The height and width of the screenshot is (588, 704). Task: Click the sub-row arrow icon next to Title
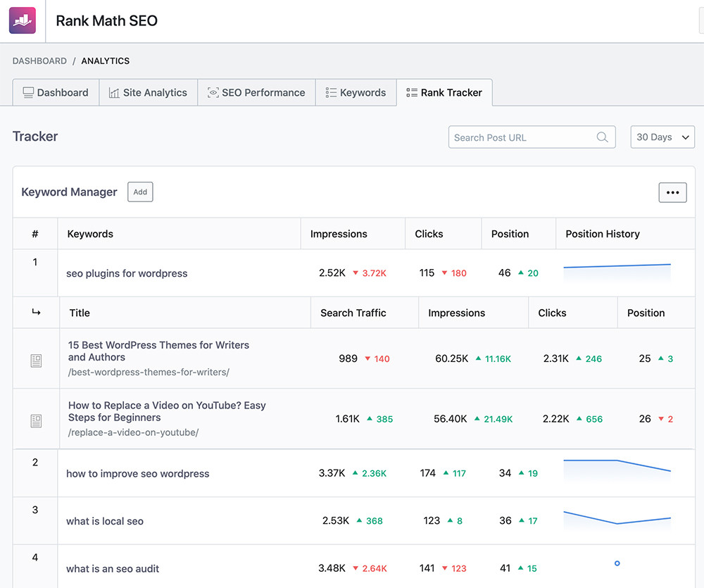pyautogui.click(x=36, y=313)
